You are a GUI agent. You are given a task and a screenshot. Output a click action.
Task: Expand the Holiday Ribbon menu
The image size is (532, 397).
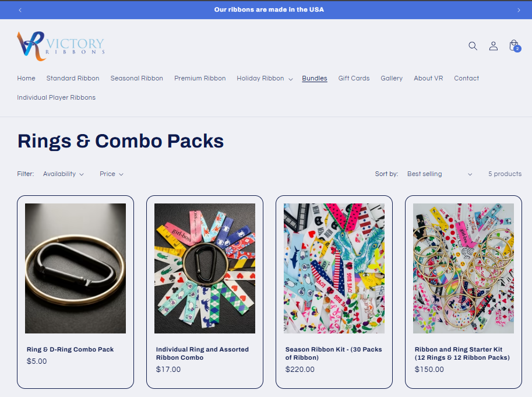[265, 78]
